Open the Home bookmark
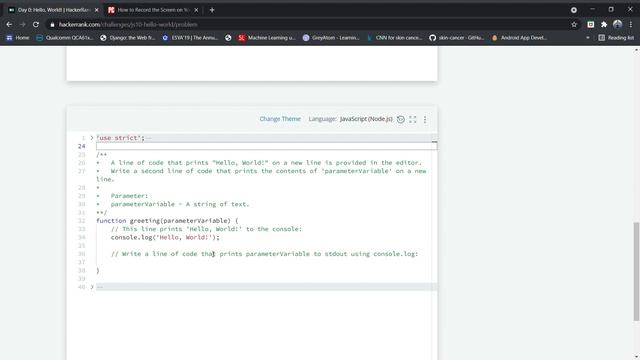The width and height of the screenshot is (640, 360). click(x=18, y=38)
